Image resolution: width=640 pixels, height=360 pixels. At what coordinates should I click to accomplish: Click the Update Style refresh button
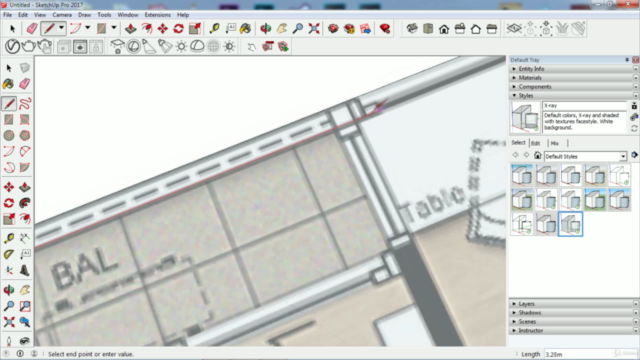(x=634, y=129)
